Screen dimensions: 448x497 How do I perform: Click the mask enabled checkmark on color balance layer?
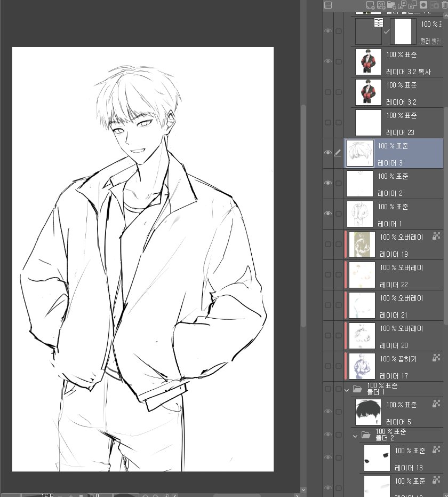[x=387, y=31]
